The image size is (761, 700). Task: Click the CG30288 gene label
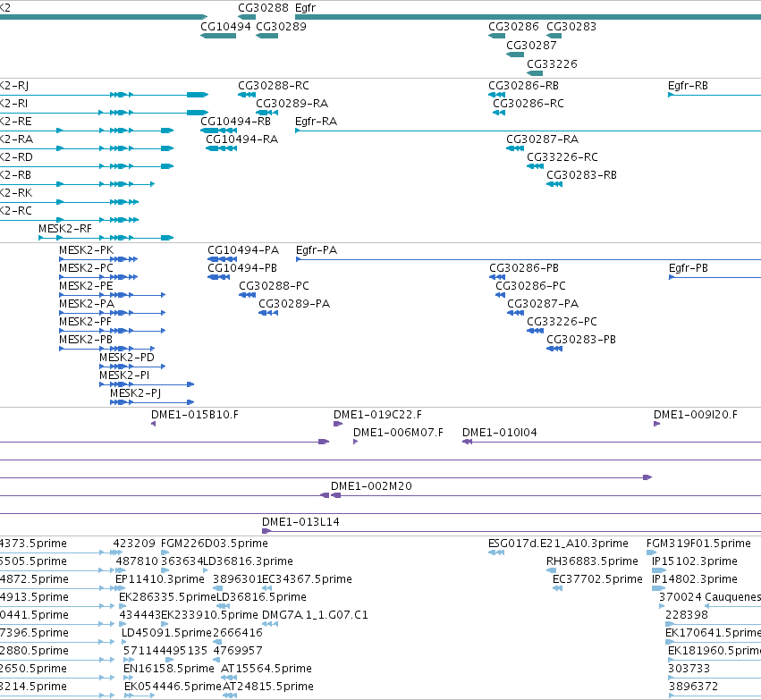[263, 8]
